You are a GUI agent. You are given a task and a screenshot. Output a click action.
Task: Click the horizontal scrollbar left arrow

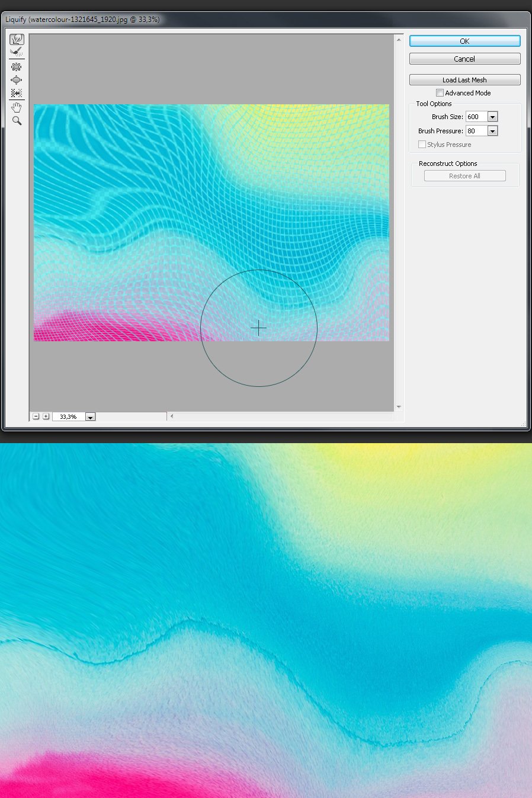(x=172, y=416)
